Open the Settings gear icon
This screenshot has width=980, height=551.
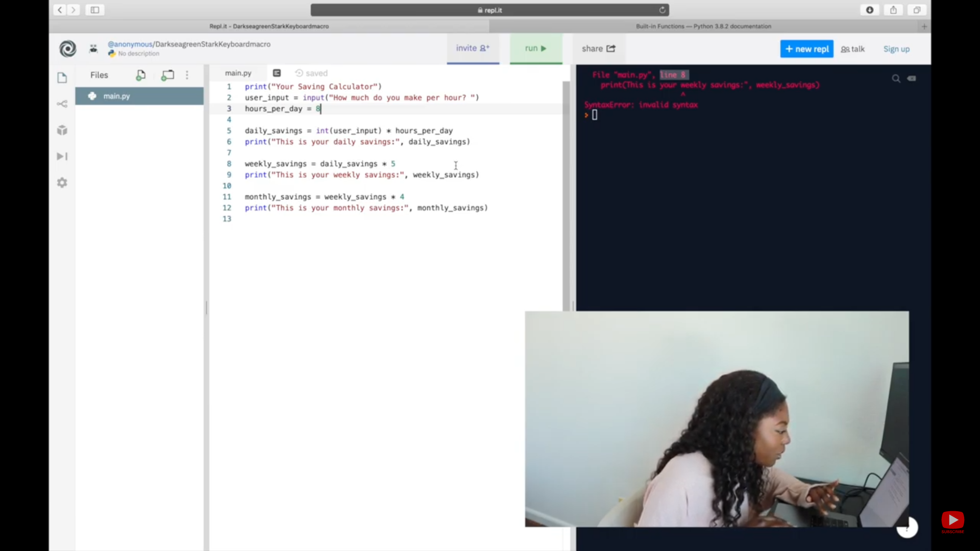click(62, 183)
